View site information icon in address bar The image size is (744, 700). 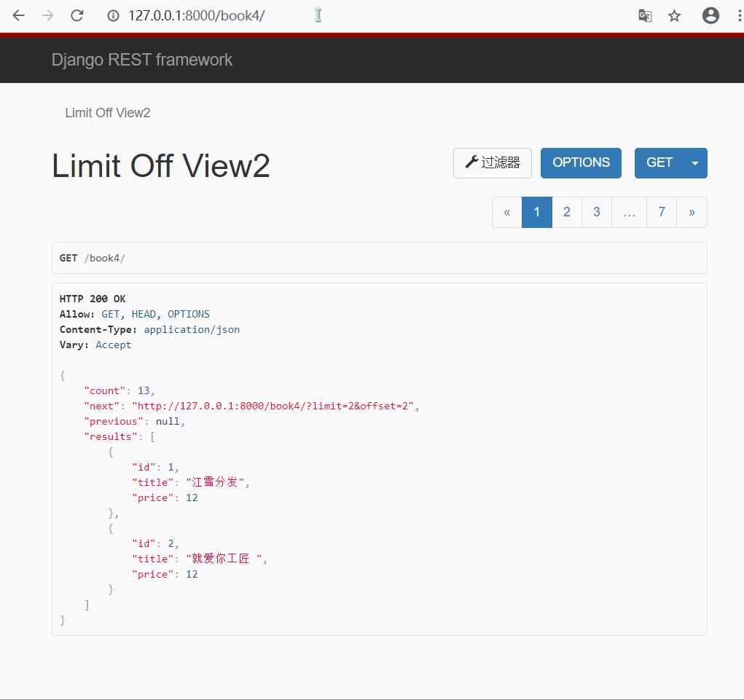113,15
